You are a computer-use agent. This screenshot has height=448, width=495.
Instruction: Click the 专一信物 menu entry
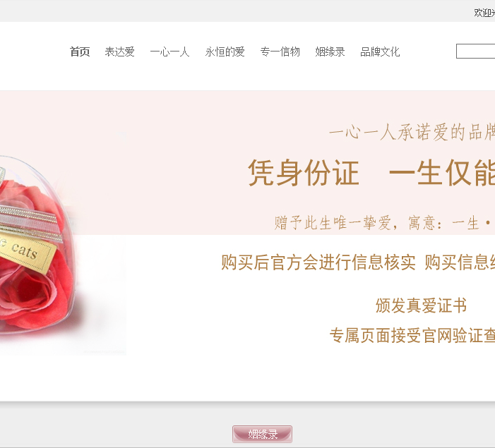(280, 52)
